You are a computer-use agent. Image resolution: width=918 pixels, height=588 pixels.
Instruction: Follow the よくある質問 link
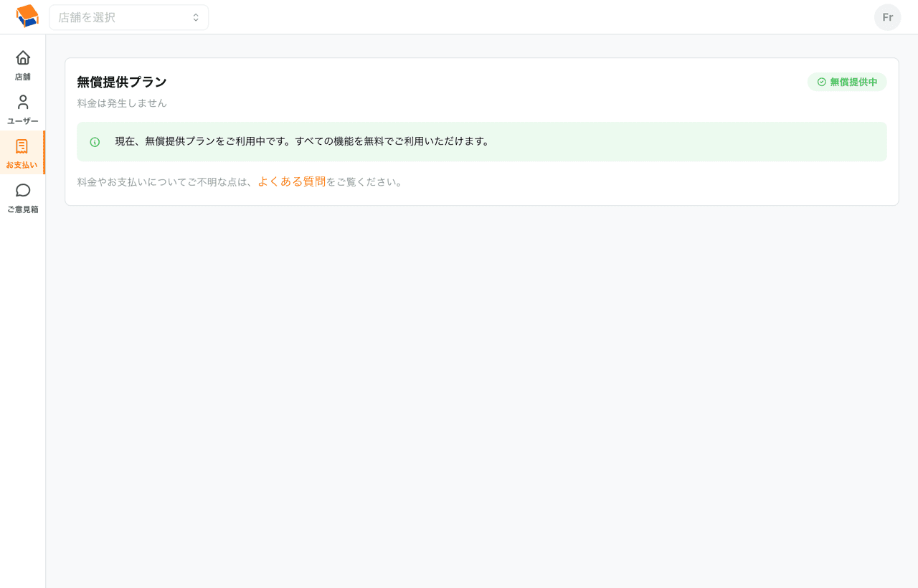[x=292, y=182]
